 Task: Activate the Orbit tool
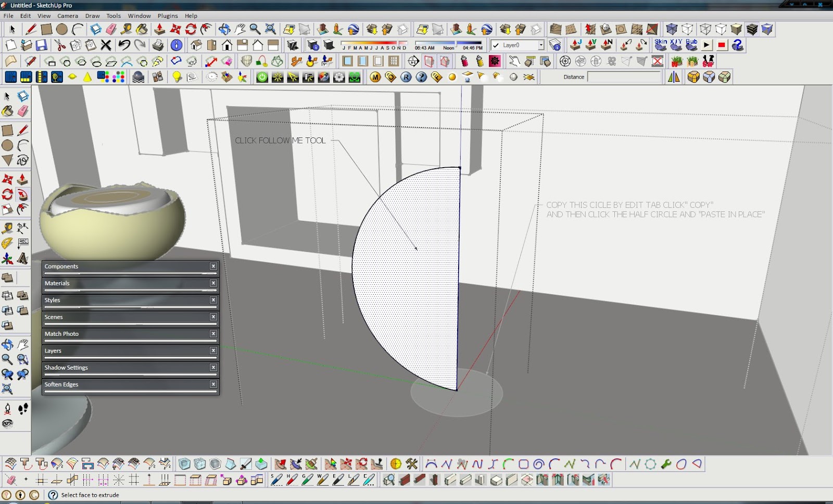click(7, 344)
